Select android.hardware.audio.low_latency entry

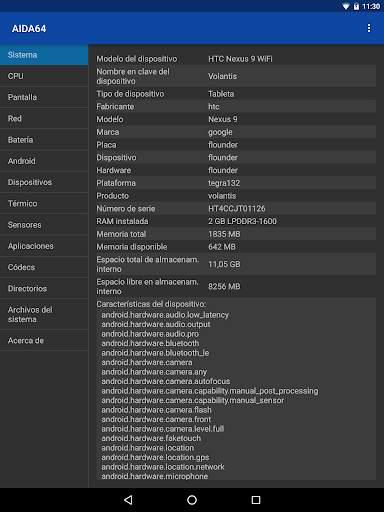click(x=165, y=315)
